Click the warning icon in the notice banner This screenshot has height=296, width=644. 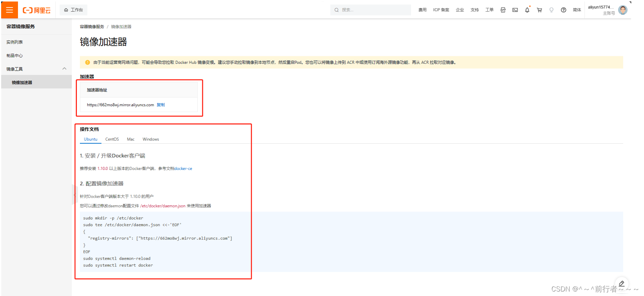[x=87, y=62]
